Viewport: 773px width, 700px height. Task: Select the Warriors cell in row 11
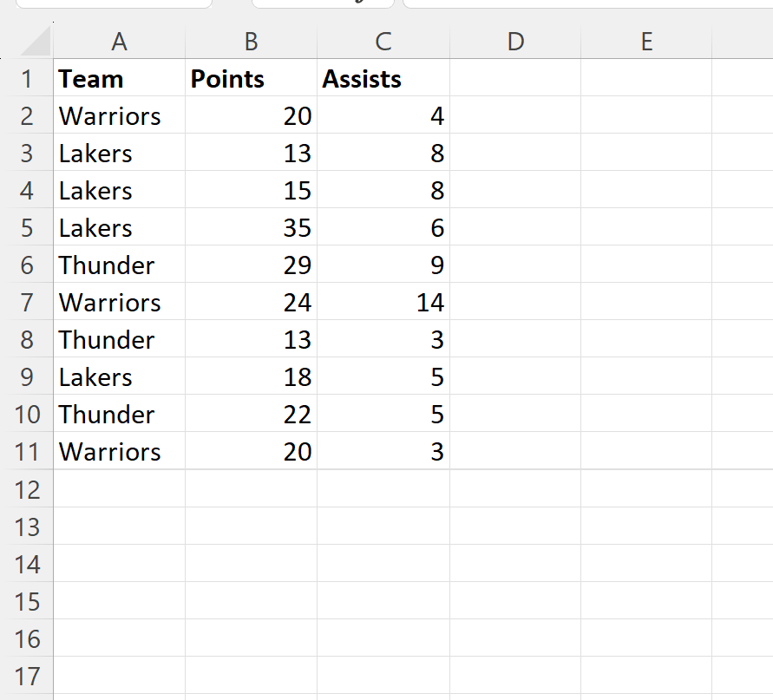click(x=119, y=452)
